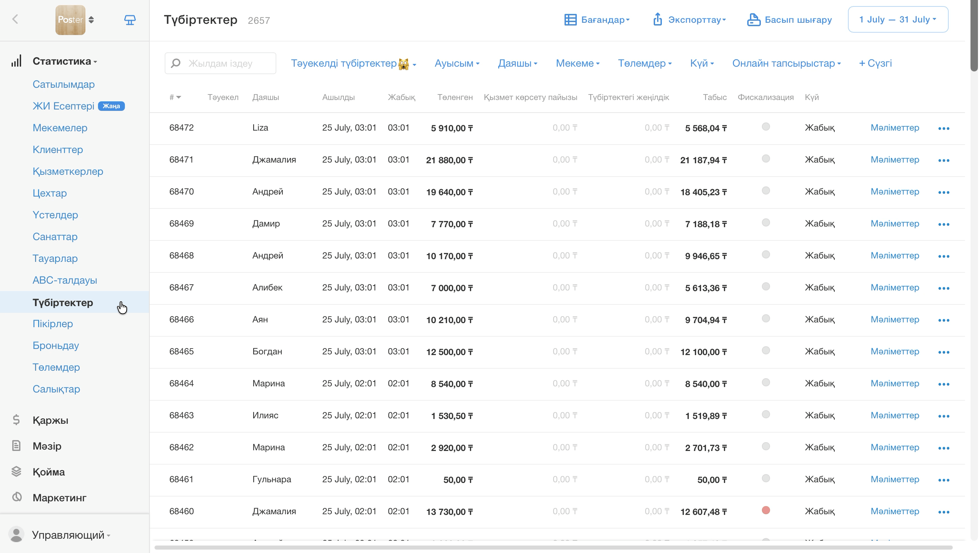Expand the Экспорттау export dropdown

(689, 19)
